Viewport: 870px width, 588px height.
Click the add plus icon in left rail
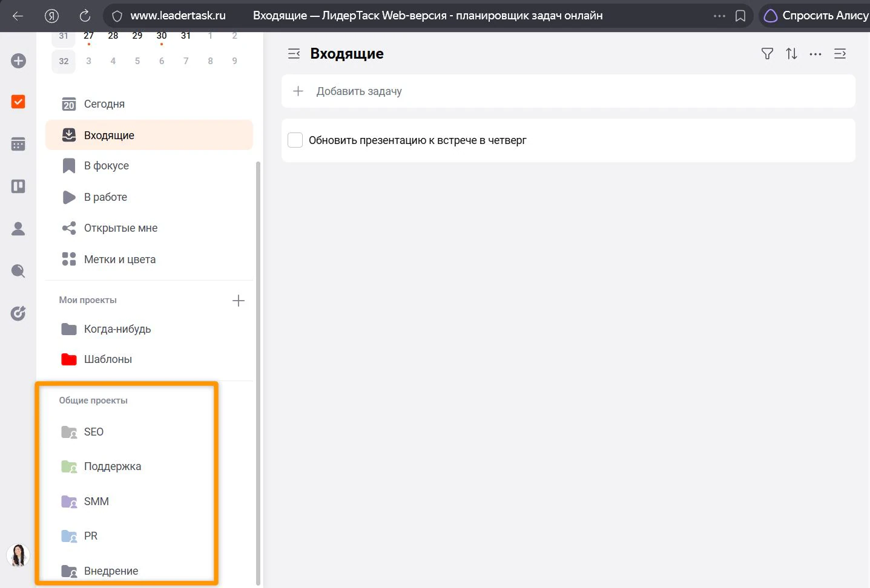[18, 61]
